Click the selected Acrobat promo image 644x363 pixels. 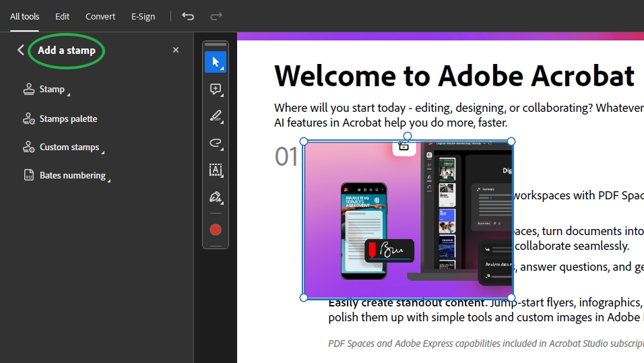[408, 220]
